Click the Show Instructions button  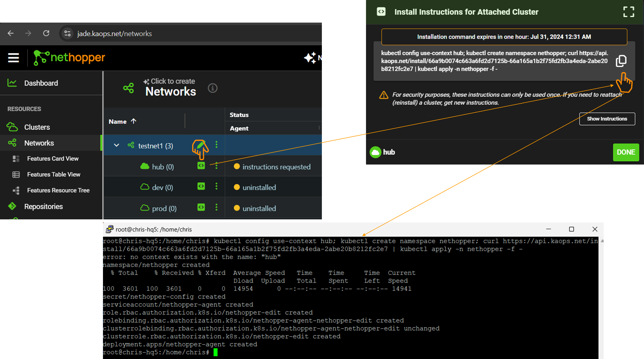pyautogui.click(x=607, y=119)
